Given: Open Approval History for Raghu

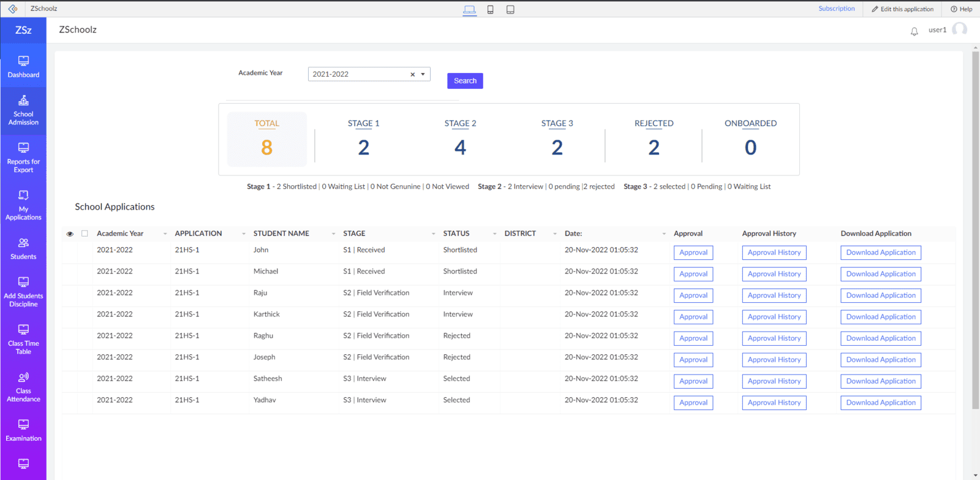Looking at the screenshot, I should point(774,338).
